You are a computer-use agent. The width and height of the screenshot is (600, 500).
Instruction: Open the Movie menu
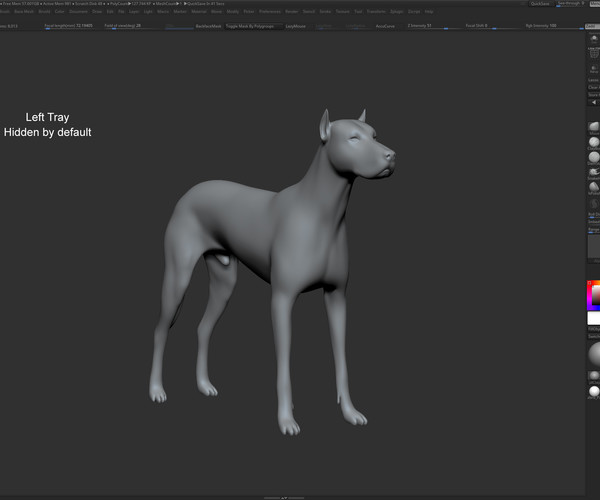tap(216, 11)
